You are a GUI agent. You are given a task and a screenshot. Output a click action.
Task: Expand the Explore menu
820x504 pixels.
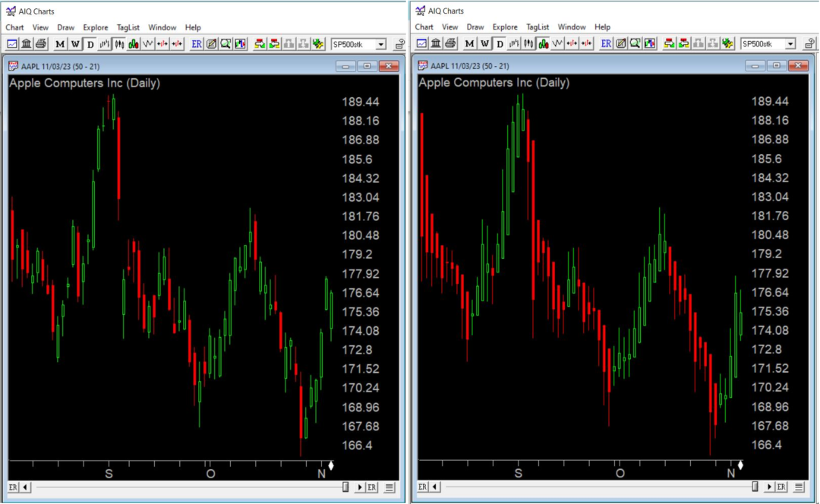[x=96, y=27]
